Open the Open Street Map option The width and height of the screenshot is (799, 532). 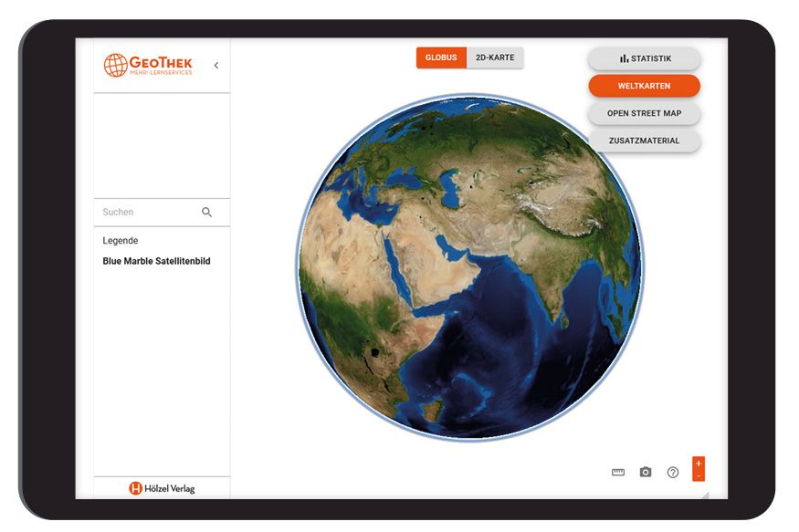click(644, 113)
